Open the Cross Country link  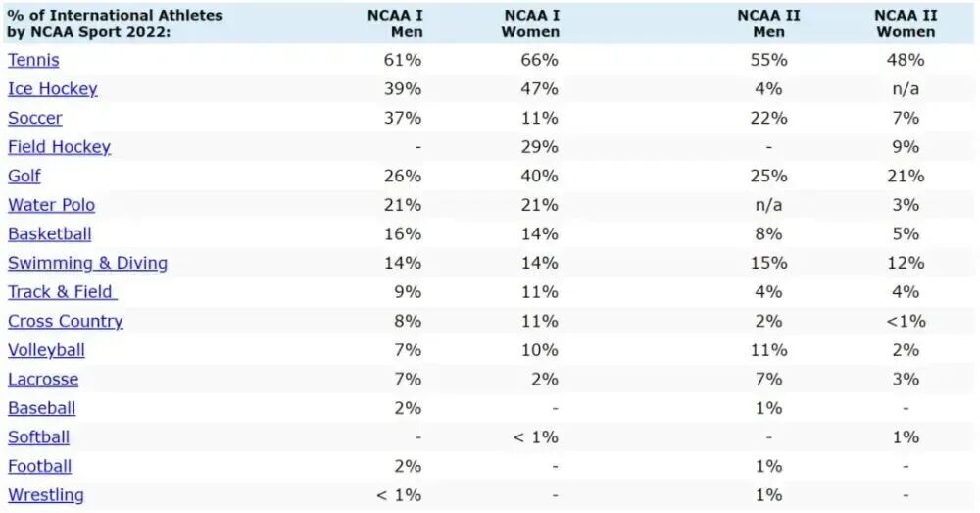click(x=66, y=321)
